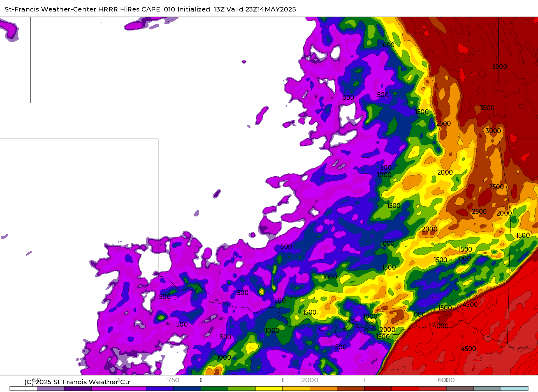Click the '(C) 2025 St Francis Weather Ctr' copyright text
Viewport: 538px width, 392px height.
coord(77,382)
